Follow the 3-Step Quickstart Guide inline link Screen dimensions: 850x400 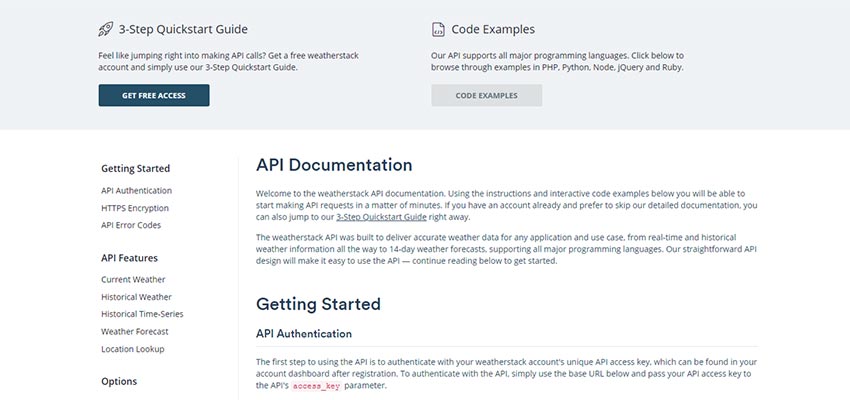coord(381,217)
